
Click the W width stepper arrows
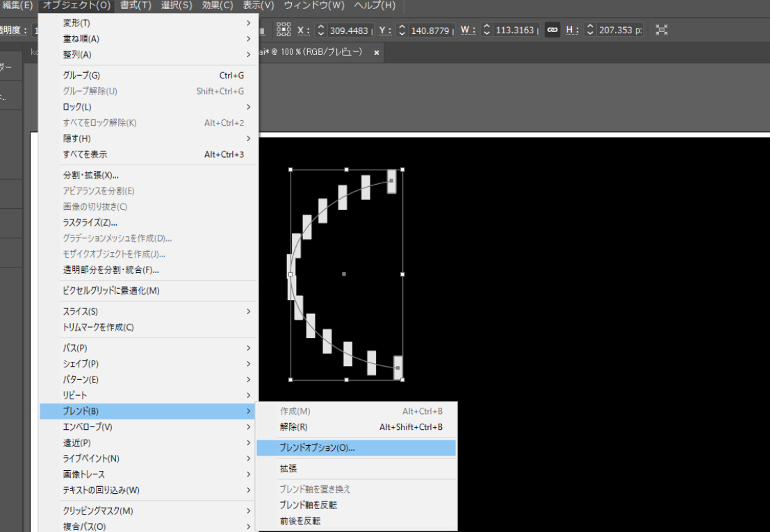[486, 30]
